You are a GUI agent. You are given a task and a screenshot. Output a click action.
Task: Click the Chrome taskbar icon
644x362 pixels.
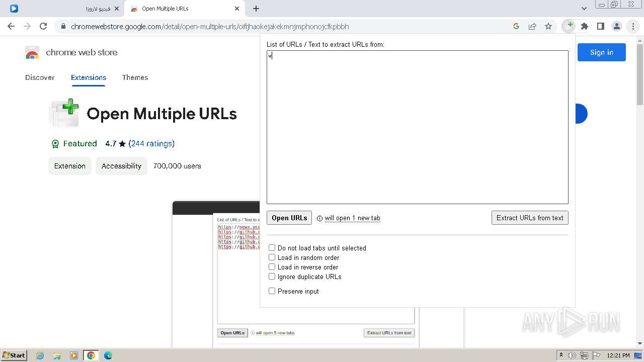pyautogui.click(x=91, y=355)
